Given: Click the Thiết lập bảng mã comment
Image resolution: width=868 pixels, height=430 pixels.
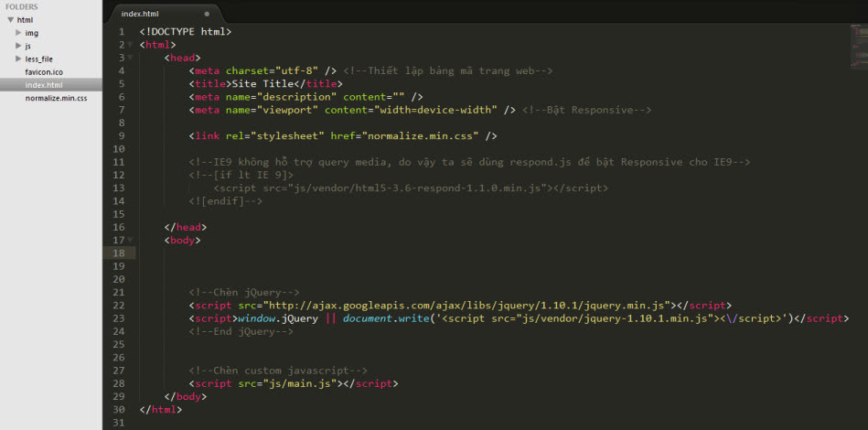Looking at the screenshot, I should tap(448, 70).
